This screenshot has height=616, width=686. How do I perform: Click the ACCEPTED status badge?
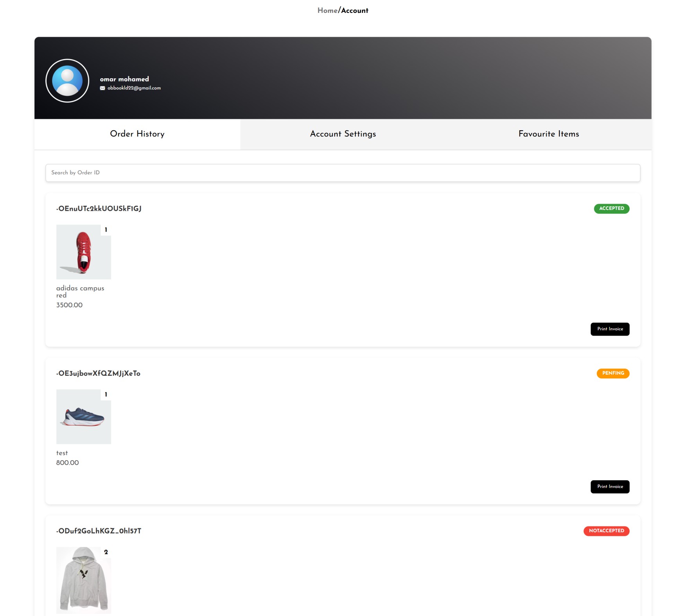(612, 208)
